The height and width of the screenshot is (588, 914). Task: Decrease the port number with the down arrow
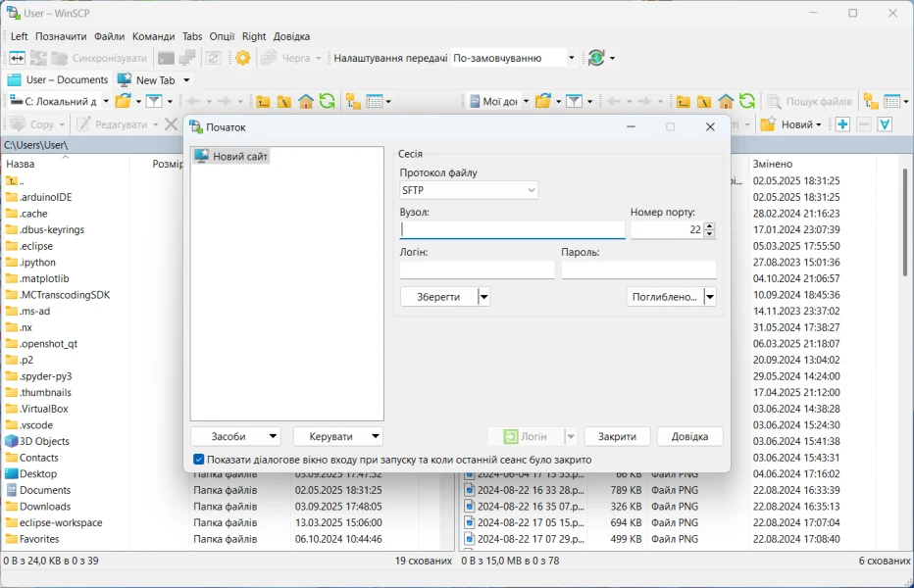709,233
